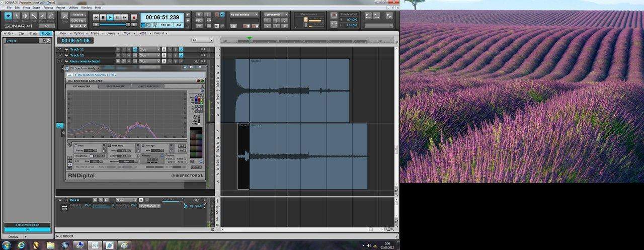
Task: Click the Bus A output volume slider
Action: point(172,200)
